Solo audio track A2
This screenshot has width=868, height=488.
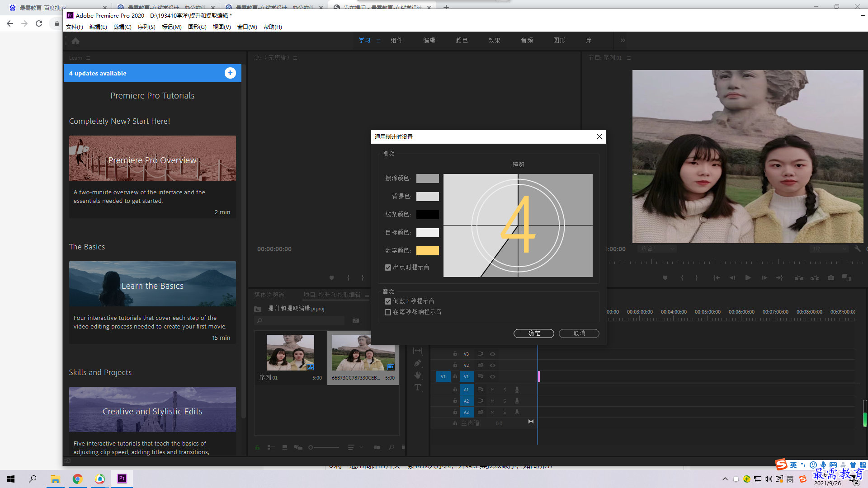point(505,401)
